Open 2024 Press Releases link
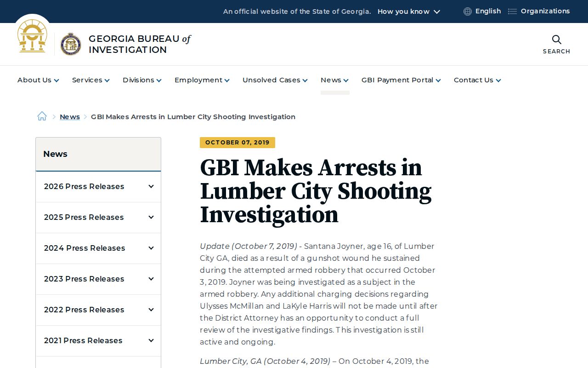This screenshot has width=588, height=368. point(85,248)
